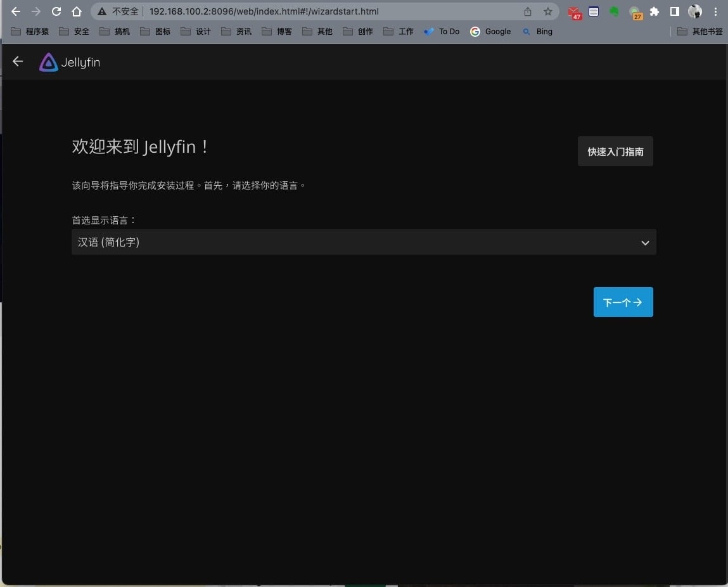Click the 下一个 next button

click(623, 302)
